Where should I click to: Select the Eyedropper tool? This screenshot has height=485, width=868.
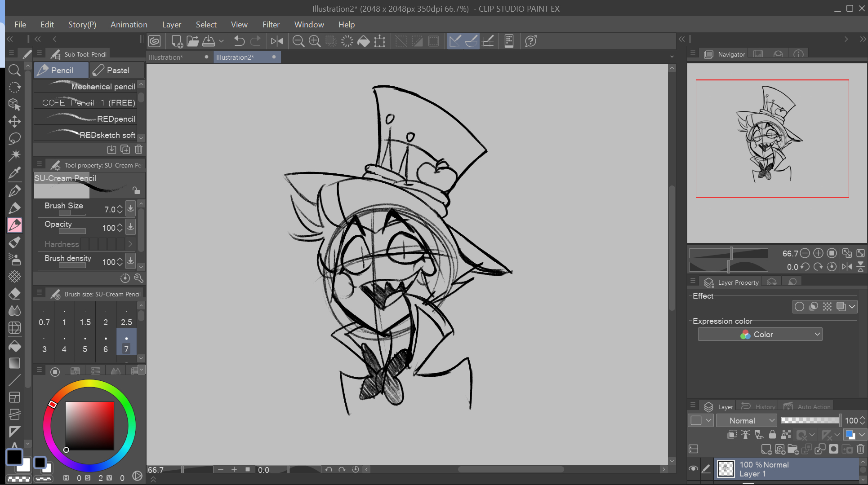14,172
